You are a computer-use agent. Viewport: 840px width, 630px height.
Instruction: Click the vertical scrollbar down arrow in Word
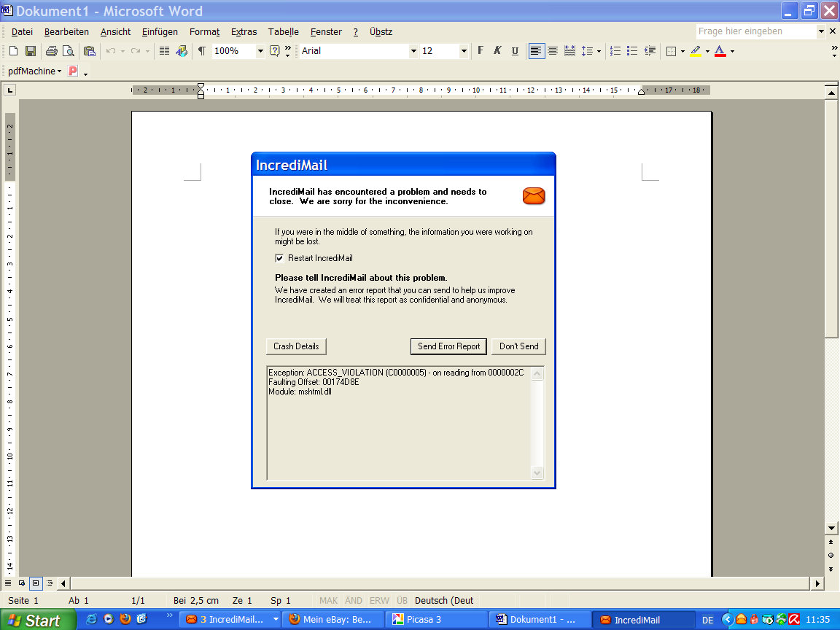[x=831, y=528]
